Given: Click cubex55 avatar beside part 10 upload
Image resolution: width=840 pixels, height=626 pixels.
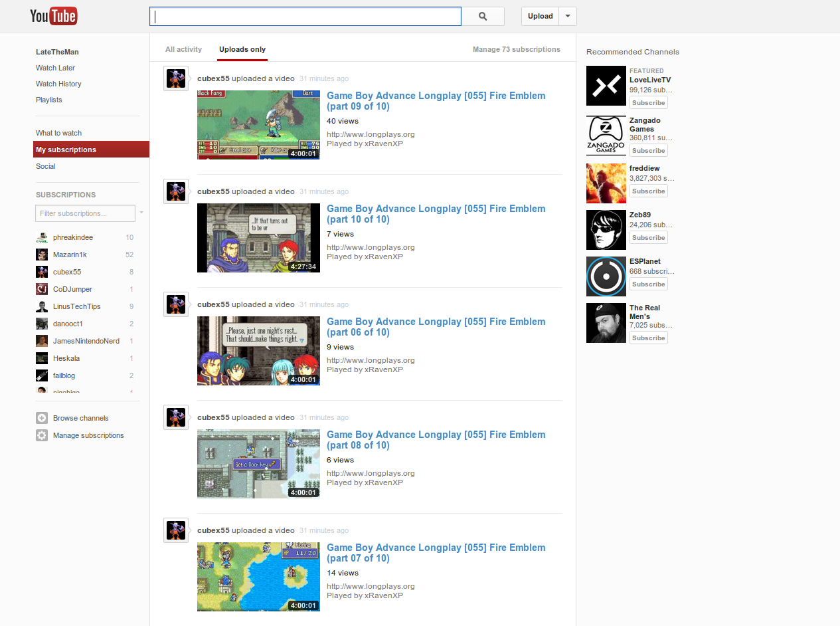Looking at the screenshot, I should 176,191.
